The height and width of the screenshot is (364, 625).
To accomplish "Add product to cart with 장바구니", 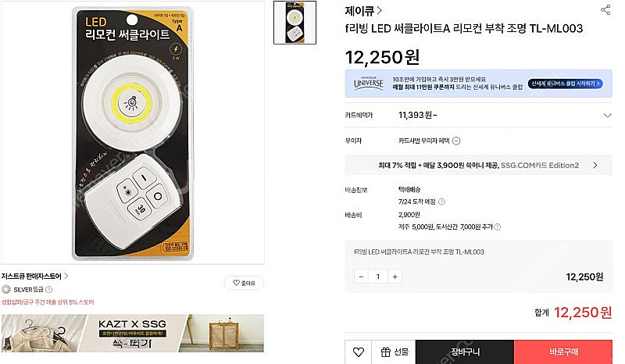I will (x=464, y=352).
